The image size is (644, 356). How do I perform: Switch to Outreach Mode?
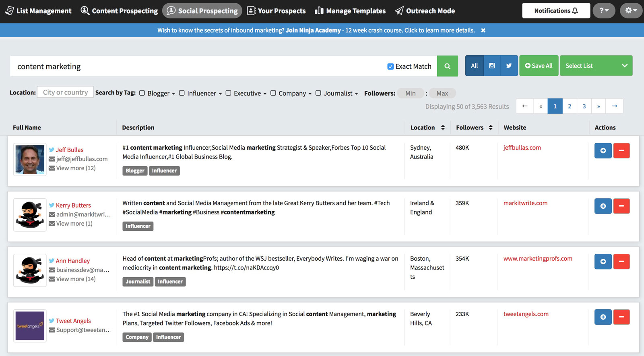pos(425,11)
